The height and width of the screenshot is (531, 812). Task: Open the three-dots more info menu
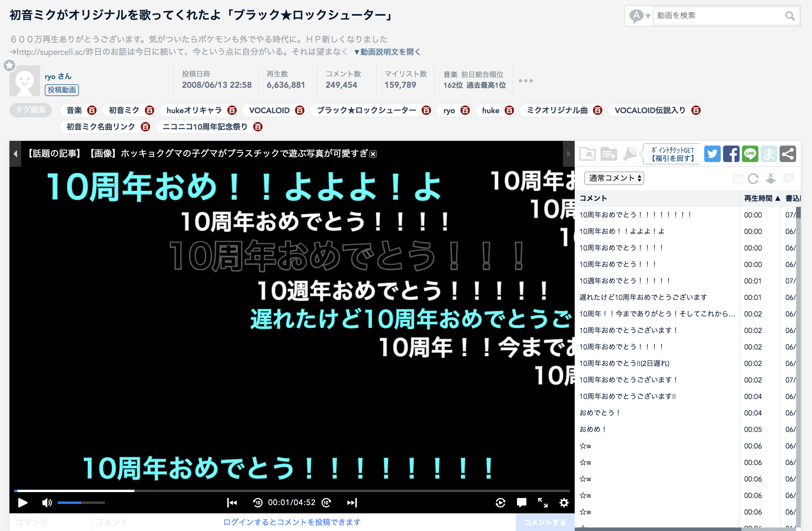tap(526, 80)
